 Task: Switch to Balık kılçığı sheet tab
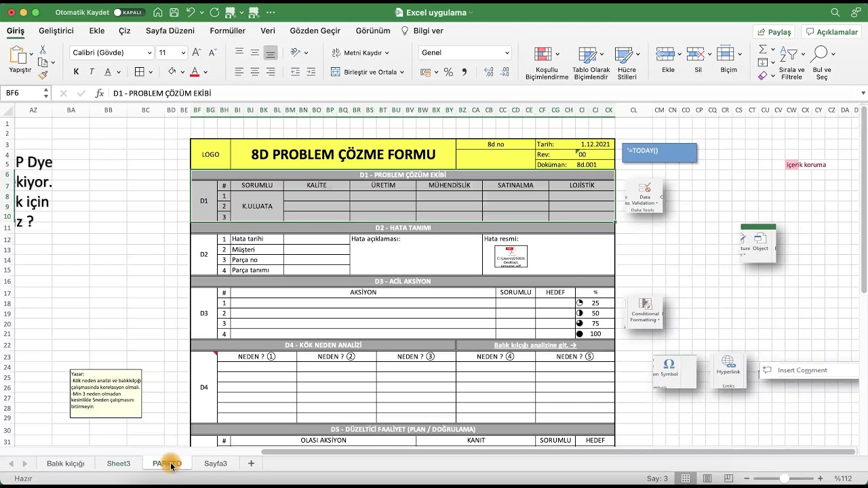[x=66, y=464]
